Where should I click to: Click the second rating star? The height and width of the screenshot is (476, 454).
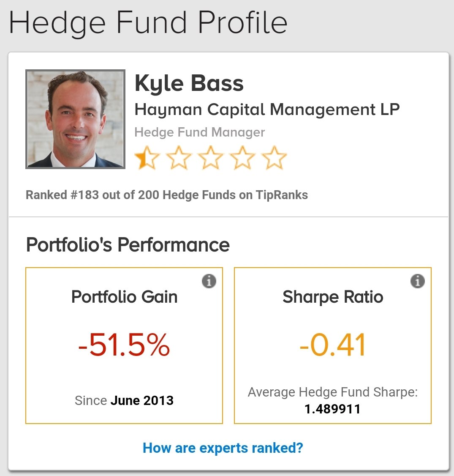(179, 158)
